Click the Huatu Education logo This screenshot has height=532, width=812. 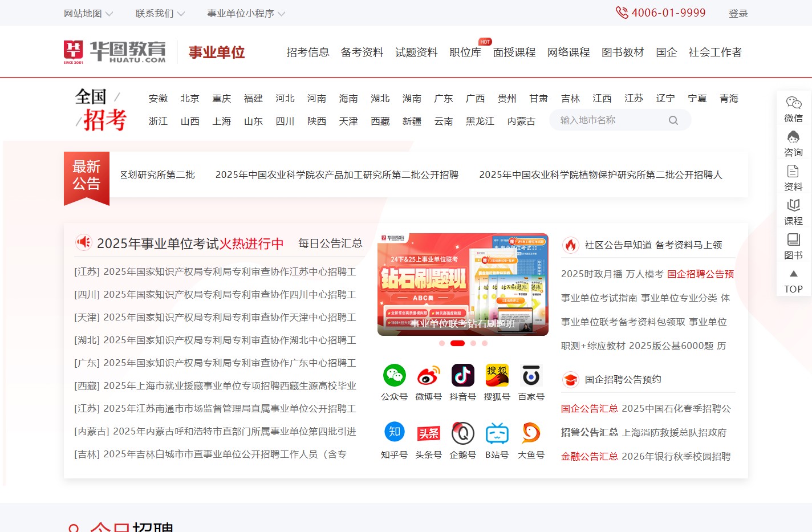pyautogui.click(x=115, y=52)
